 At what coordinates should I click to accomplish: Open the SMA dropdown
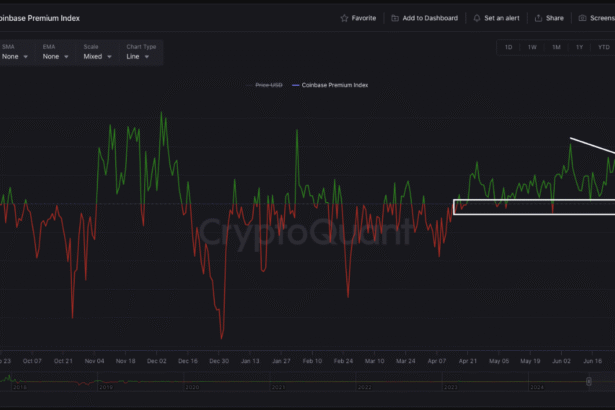point(16,57)
